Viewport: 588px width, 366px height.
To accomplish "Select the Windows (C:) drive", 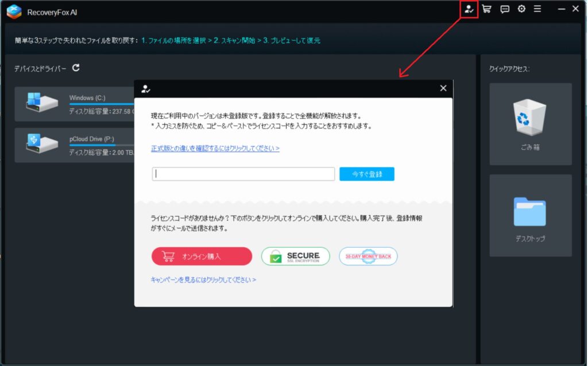I will click(x=75, y=104).
